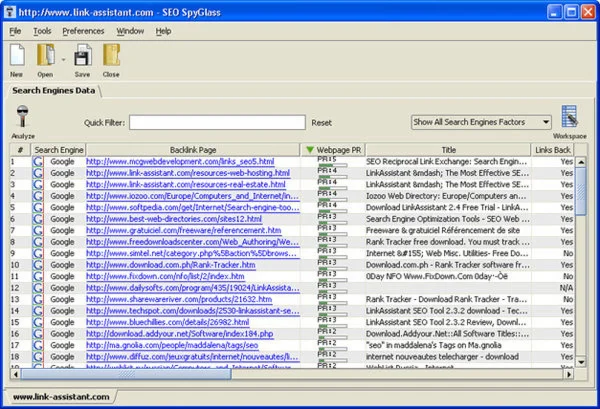Click the New project toolbar icon
Viewport: 600px width, 409px height.
point(17,55)
